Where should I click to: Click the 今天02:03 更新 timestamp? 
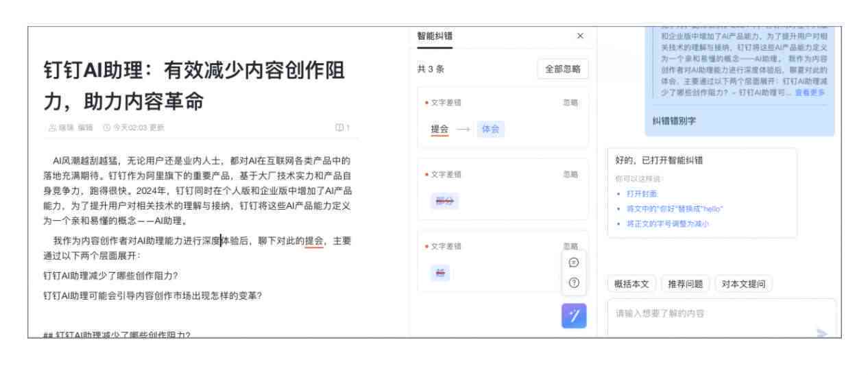click(134, 127)
